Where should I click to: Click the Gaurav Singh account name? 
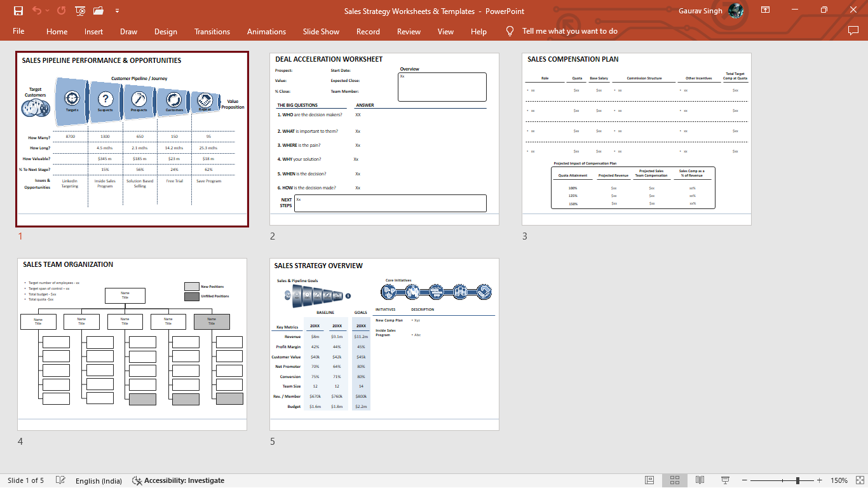(x=701, y=11)
